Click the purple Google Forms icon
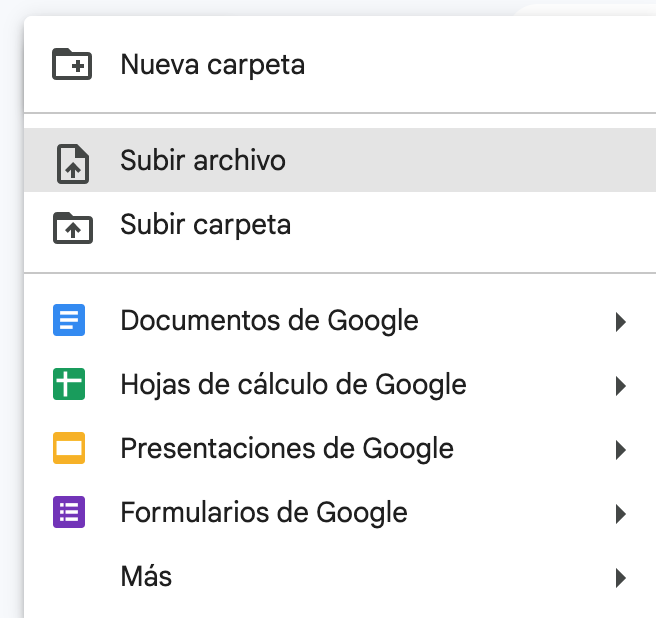The height and width of the screenshot is (618, 656). [69, 513]
